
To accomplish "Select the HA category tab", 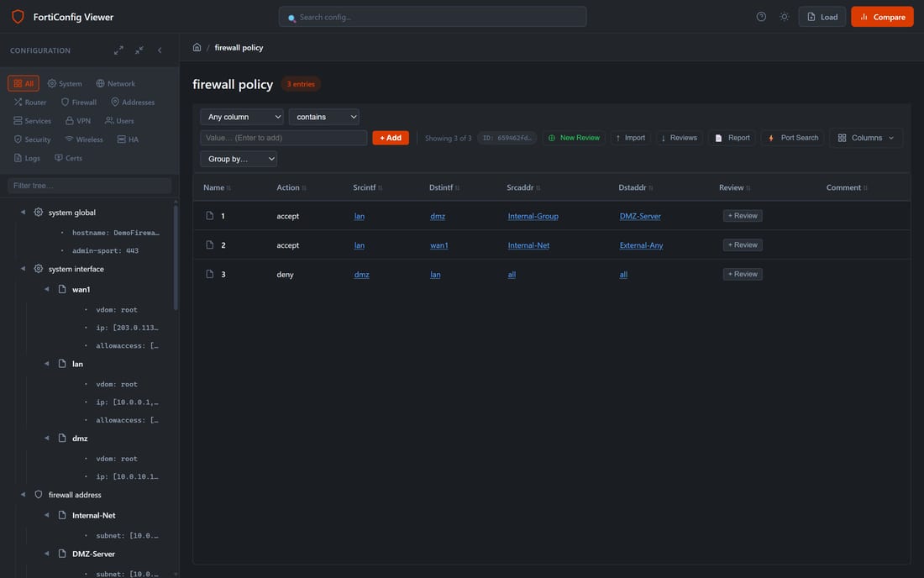I will (x=128, y=139).
